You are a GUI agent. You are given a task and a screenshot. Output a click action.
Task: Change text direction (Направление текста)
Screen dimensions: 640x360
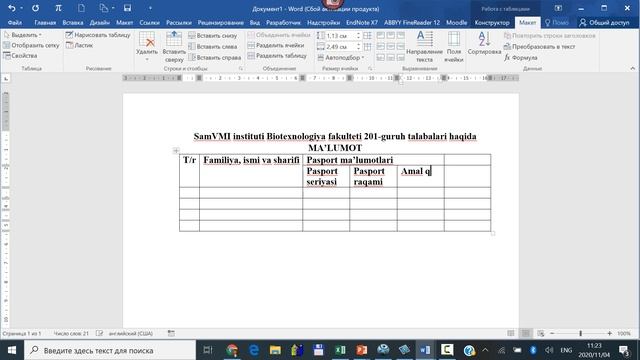424,47
